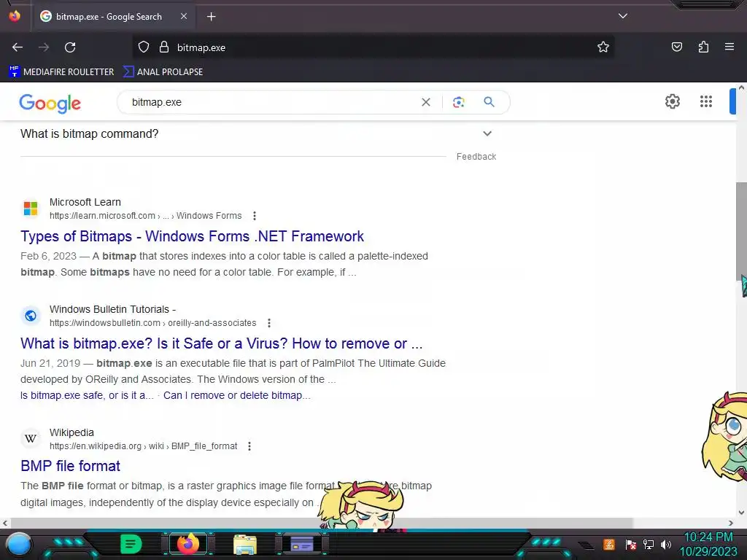Open the purple window app in taskbar
The width and height of the screenshot is (747, 560).
point(302,544)
